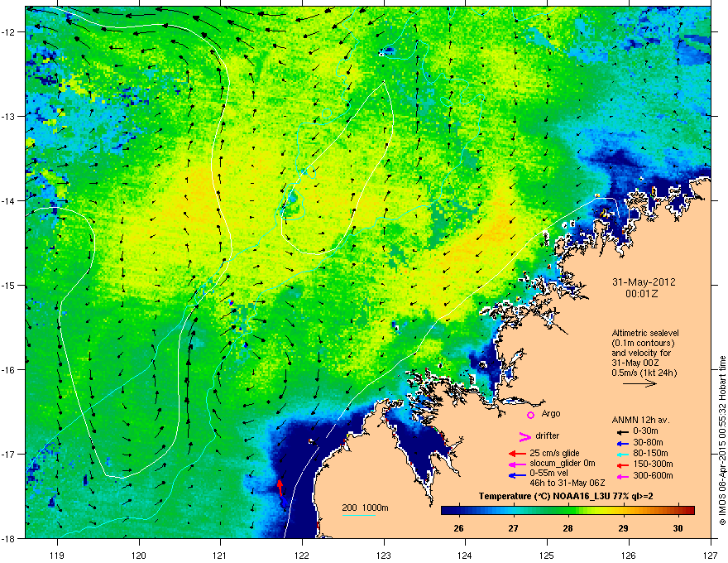Click the -18 latitude axis label
Image resolution: width=728 pixels, height=563 pixels.
pyautogui.click(x=9, y=539)
